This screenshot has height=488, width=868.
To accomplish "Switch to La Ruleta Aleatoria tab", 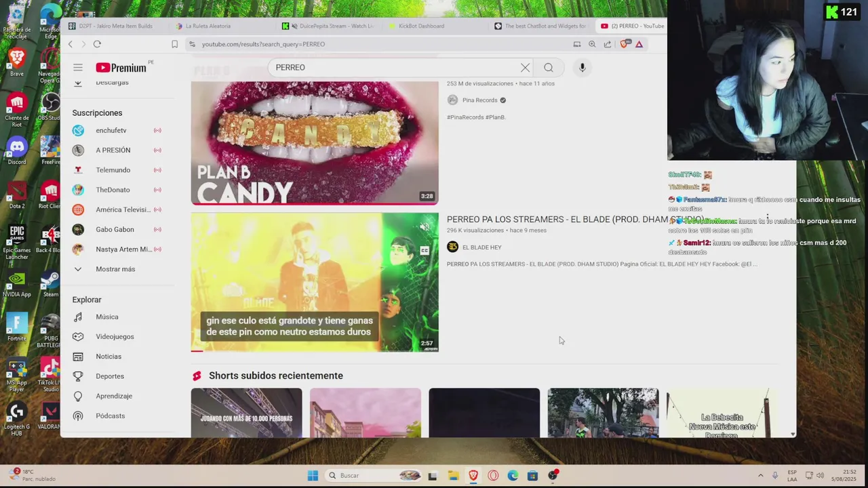I will click(x=208, y=26).
